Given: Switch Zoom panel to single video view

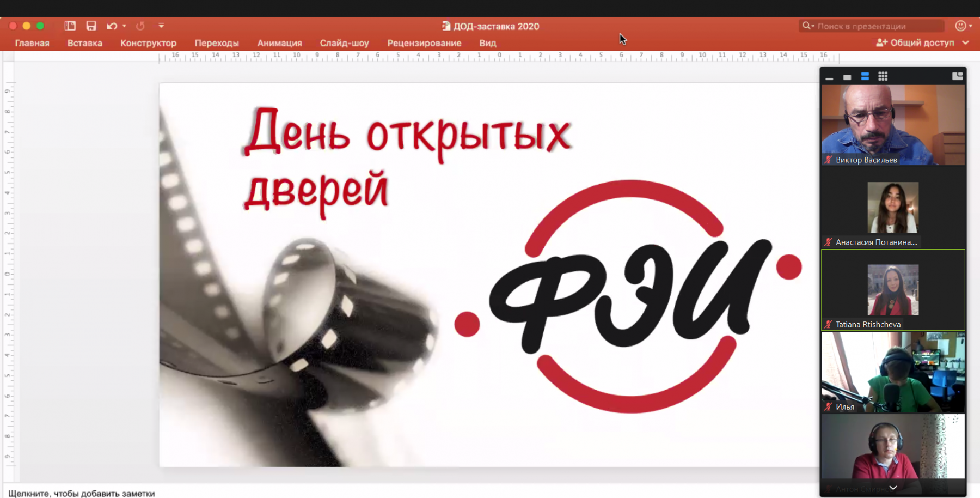Looking at the screenshot, I should point(847,77).
